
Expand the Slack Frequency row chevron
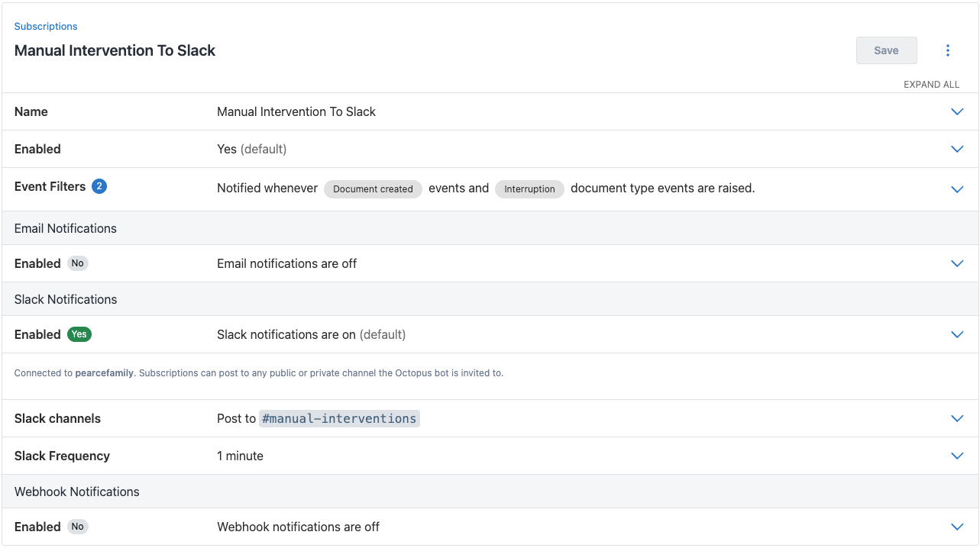[957, 456]
